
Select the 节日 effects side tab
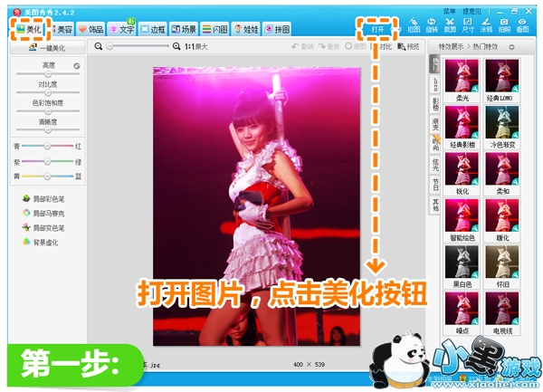coord(435,185)
